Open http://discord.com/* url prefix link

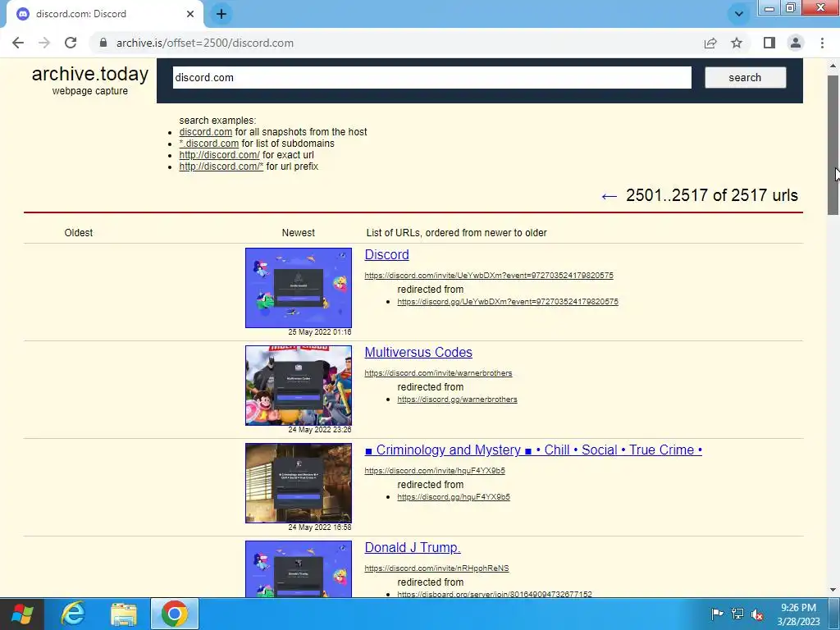click(x=221, y=167)
